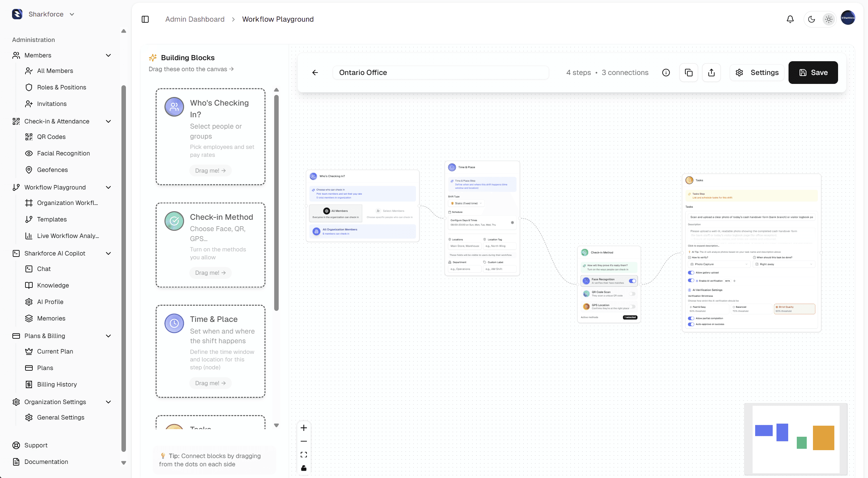The height and width of the screenshot is (478, 868).
Task: Click the Save button
Action: point(813,73)
